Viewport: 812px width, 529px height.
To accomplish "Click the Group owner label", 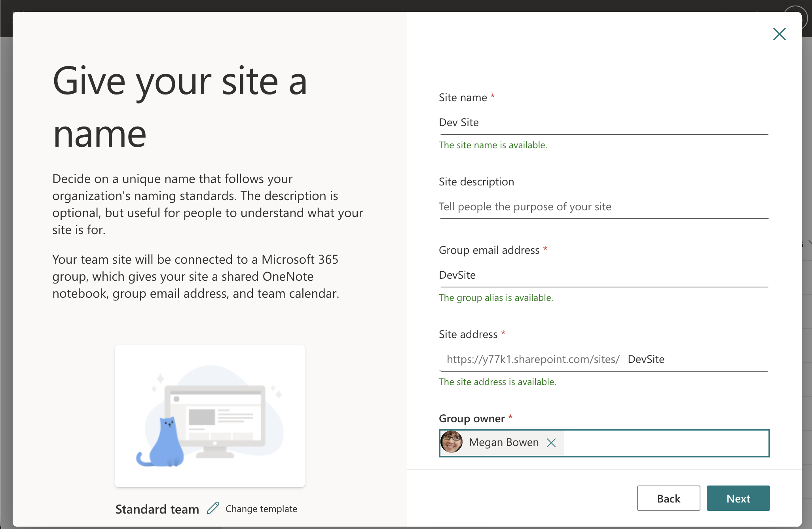I will 472,419.
